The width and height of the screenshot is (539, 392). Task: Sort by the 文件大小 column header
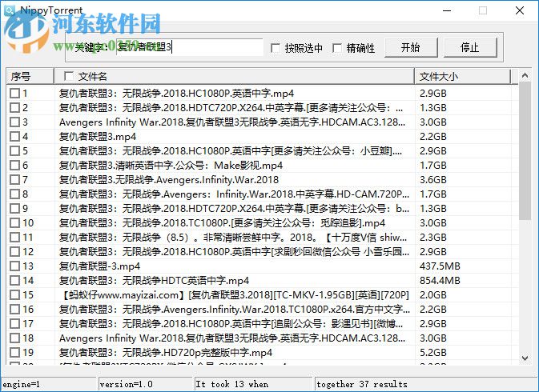[463, 76]
